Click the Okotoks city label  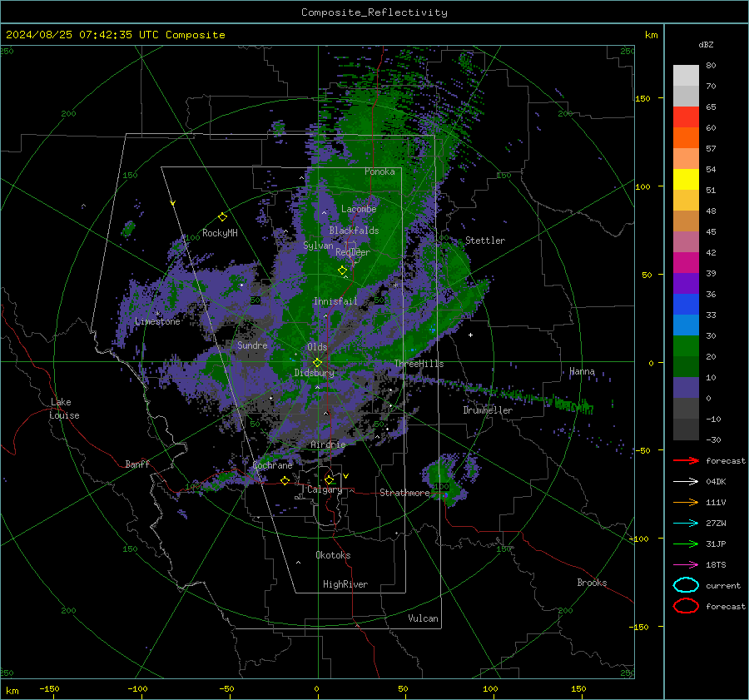(333, 555)
